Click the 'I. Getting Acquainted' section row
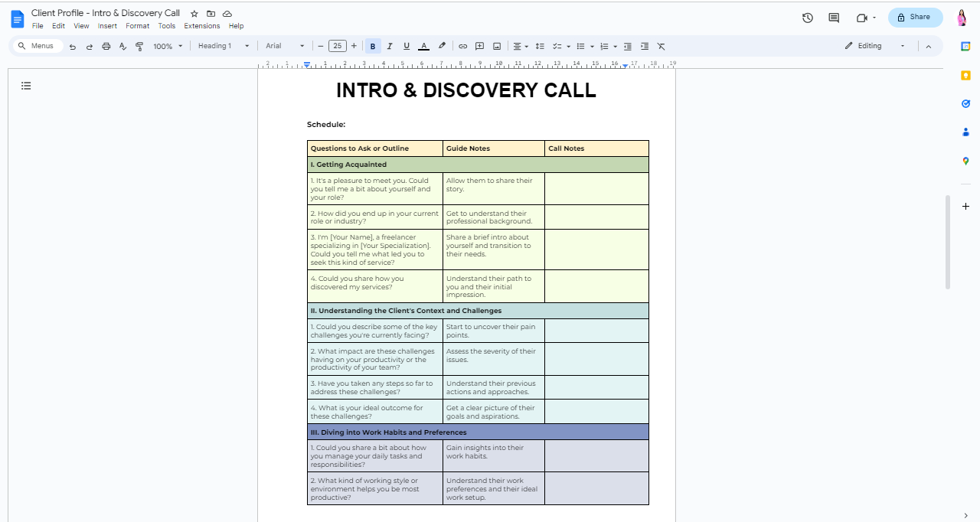Screen dimensions: 980x522 coord(478,165)
